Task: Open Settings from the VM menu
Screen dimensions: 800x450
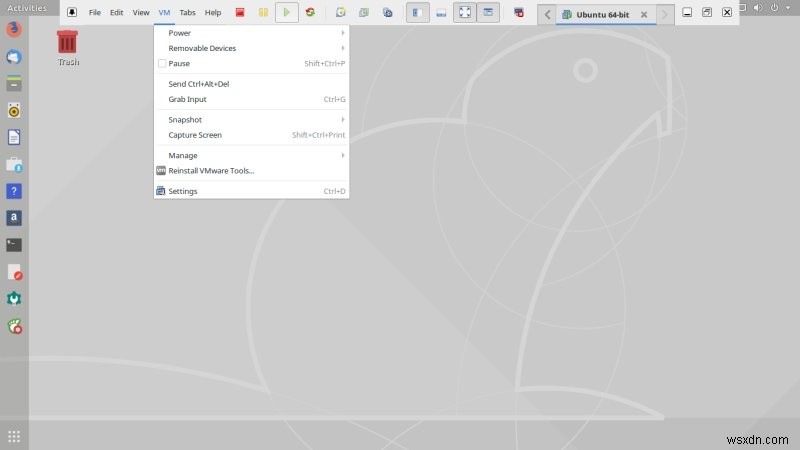Action: (251, 191)
